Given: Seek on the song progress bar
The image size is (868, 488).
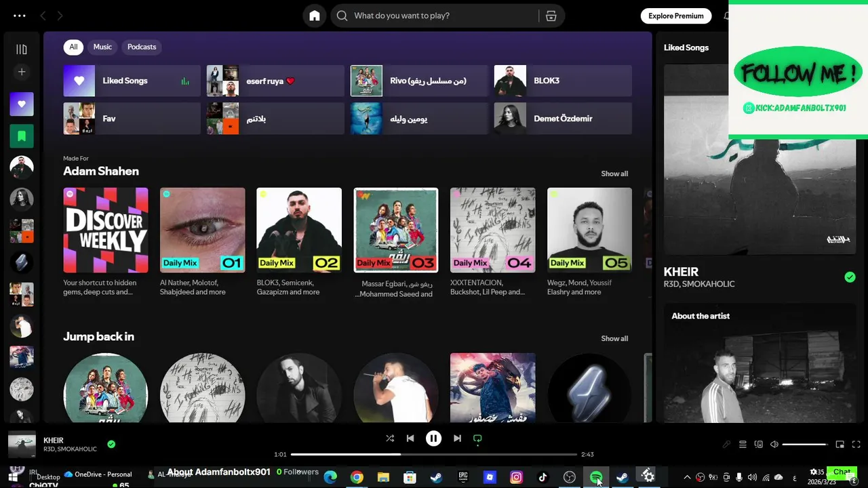Looking at the screenshot, I should click(433, 454).
